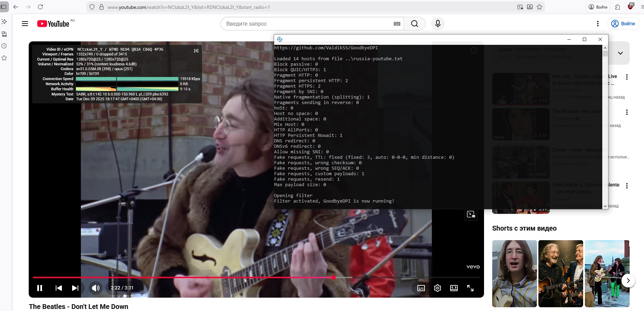Open AI chatbot sparkle sidebar icon
The image size is (644, 311).
pos(4,22)
